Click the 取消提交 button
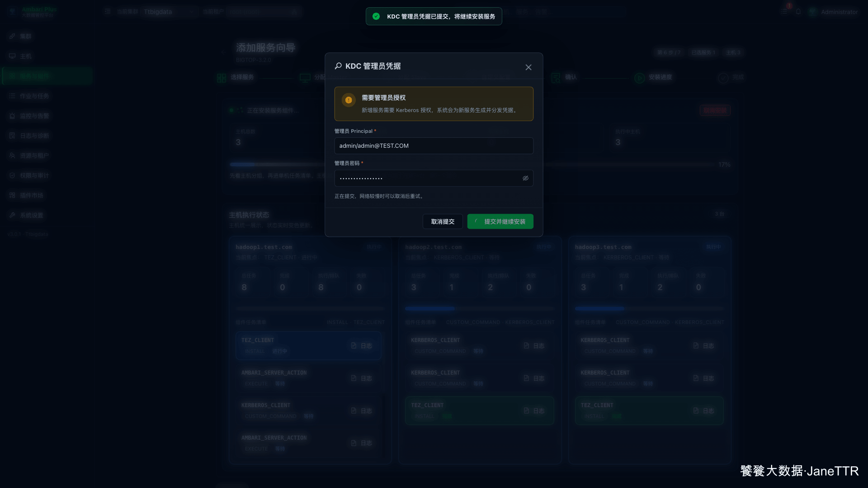868x488 pixels. pos(443,221)
